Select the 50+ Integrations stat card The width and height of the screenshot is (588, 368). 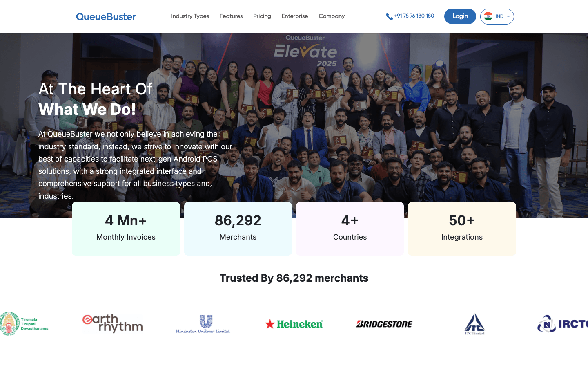[x=462, y=229]
